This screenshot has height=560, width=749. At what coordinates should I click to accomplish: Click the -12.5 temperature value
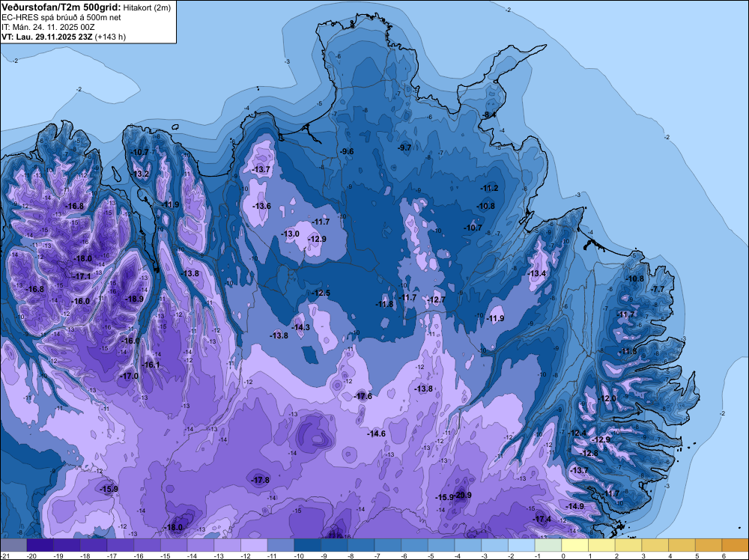tap(321, 293)
